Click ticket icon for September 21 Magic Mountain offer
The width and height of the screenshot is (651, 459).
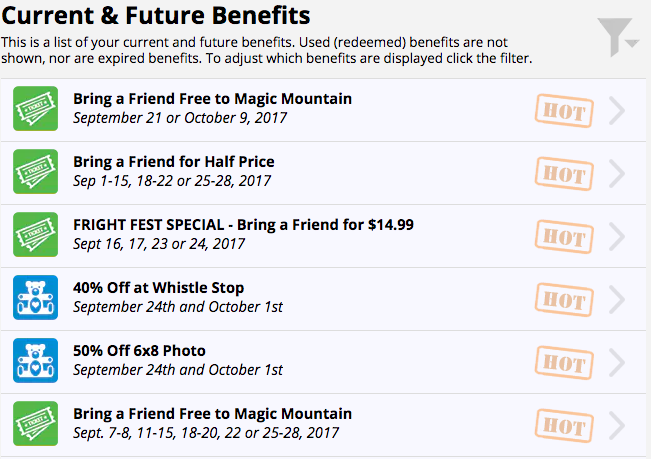35,108
